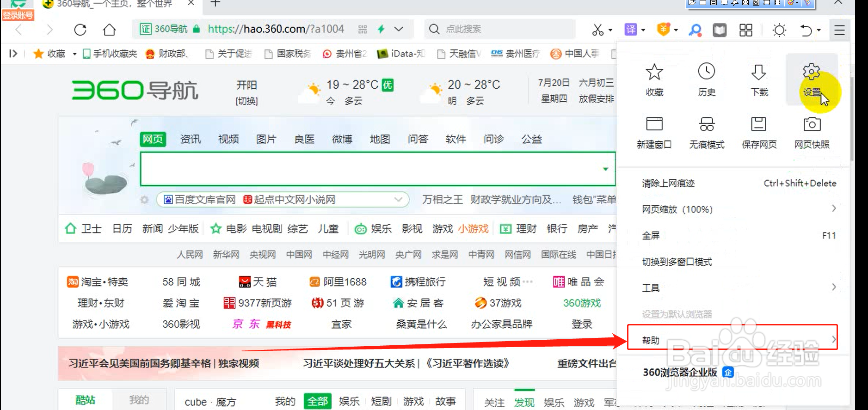
Task: Expand the address bar dropdown chevron
Action: [x=399, y=29]
